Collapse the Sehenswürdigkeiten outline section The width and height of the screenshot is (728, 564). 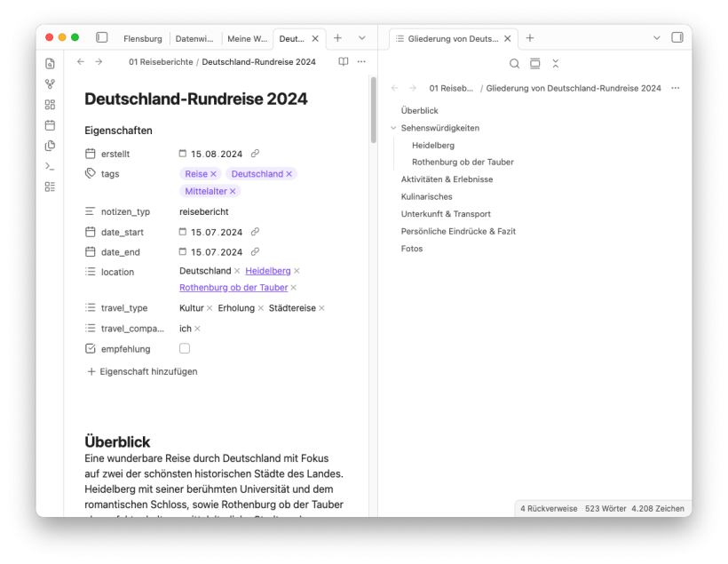point(393,128)
